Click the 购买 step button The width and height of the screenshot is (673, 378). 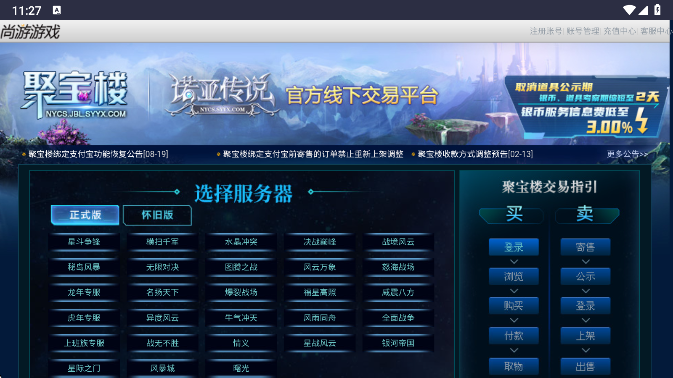coord(514,306)
